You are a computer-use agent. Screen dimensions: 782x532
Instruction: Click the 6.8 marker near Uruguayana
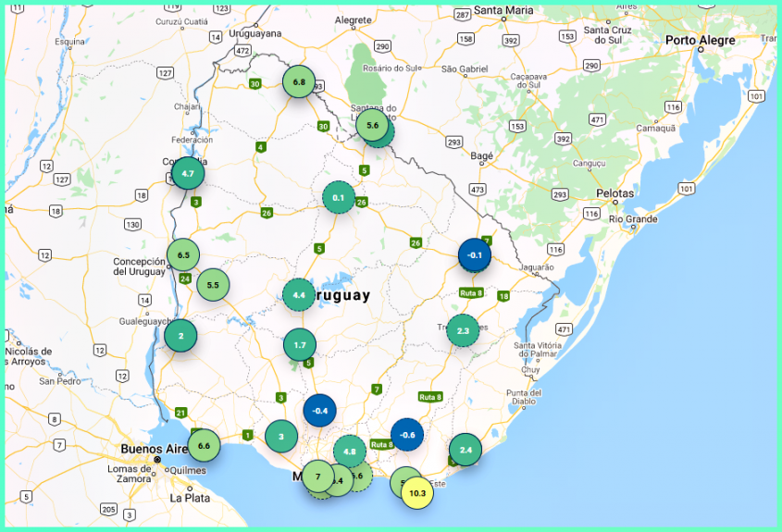point(299,82)
